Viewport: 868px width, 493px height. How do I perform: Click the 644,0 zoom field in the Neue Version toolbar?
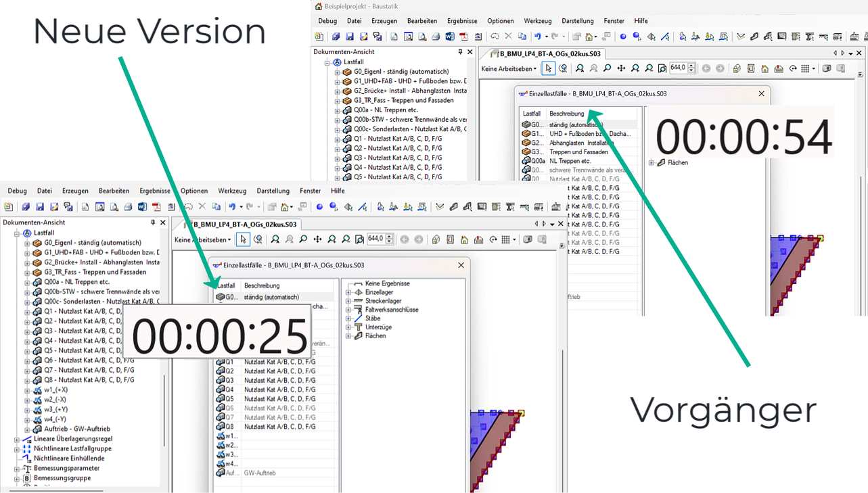[x=375, y=239]
